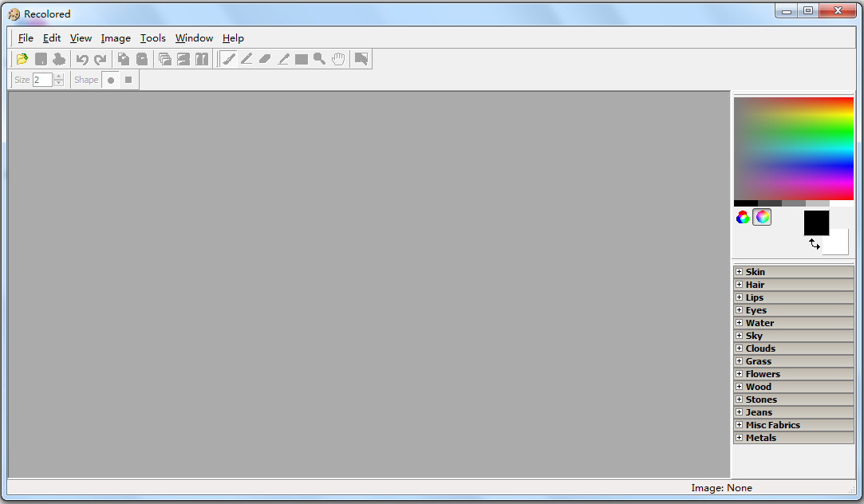This screenshot has width=864, height=504.
Task: Select the round brush shape
Action: pyautogui.click(x=111, y=79)
